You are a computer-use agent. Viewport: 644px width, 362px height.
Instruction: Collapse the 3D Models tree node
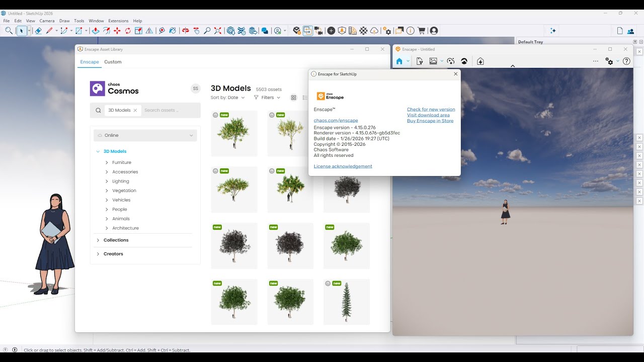[98, 151]
